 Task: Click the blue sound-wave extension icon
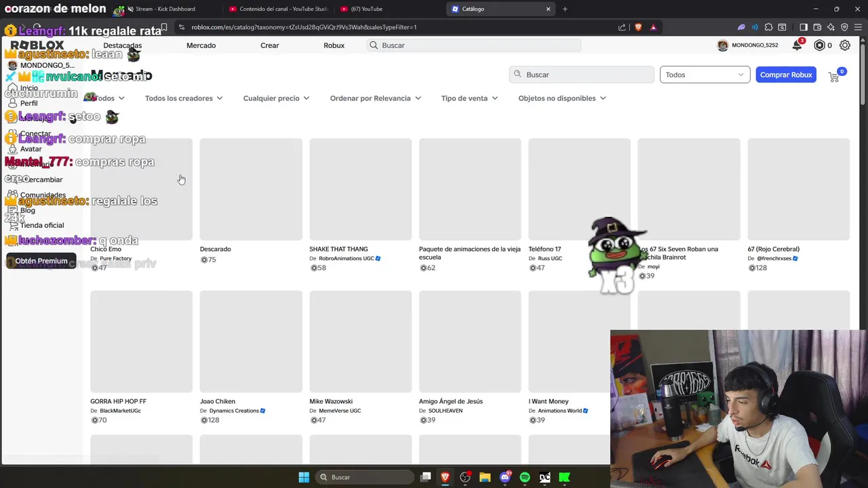755,27
